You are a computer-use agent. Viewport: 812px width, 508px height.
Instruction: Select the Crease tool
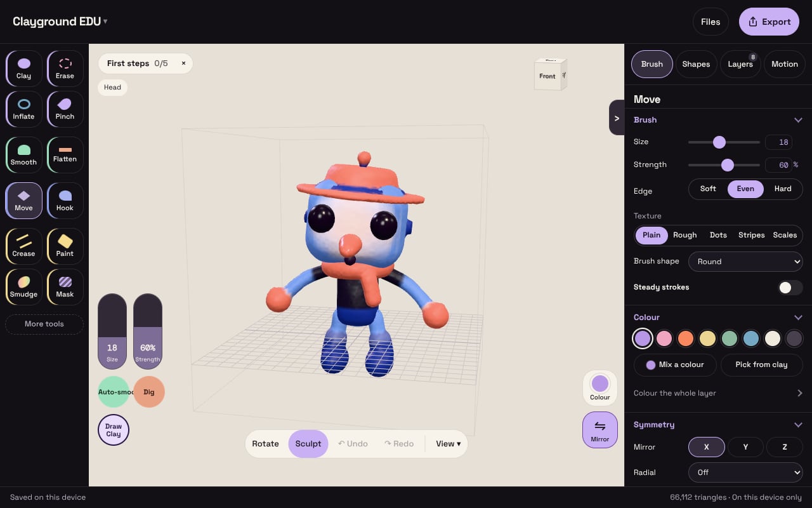[x=24, y=246]
